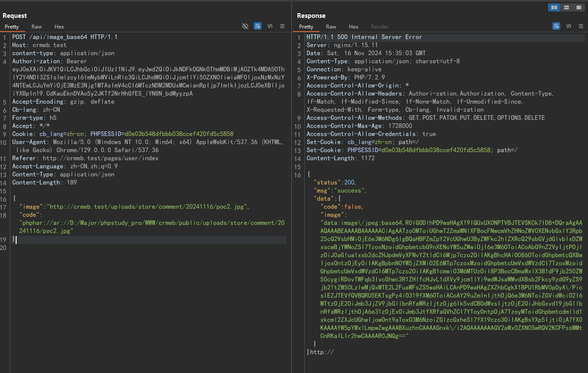Switch to the Response Raw tab
Image resolution: width=588 pixels, height=373 pixels.
click(331, 26)
